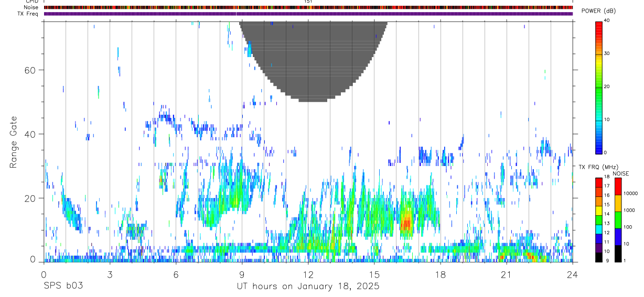Click the Range Gate axis title
The image size is (644, 297).
tap(14, 142)
